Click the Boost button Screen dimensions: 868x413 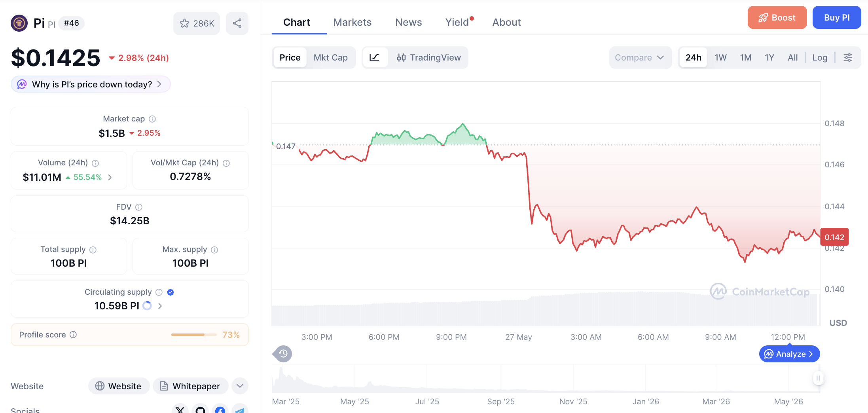(777, 17)
